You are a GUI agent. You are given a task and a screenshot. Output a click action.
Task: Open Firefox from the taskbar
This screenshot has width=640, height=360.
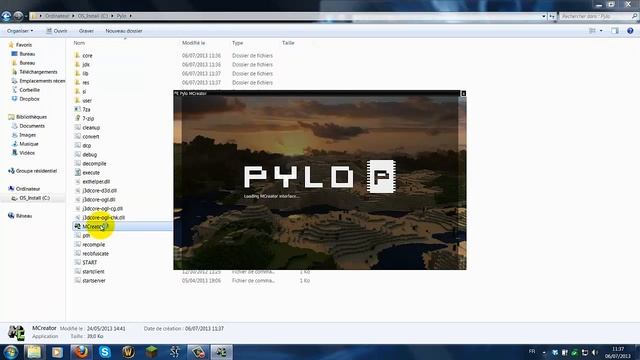(81, 352)
